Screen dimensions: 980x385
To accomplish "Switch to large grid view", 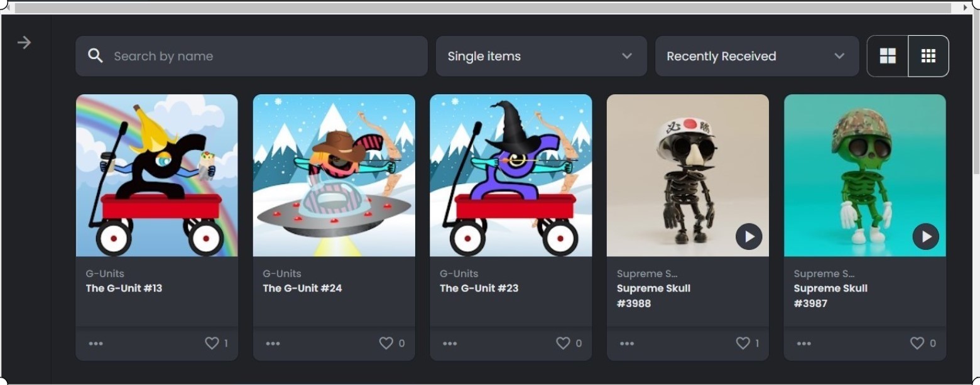I will 888,56.
